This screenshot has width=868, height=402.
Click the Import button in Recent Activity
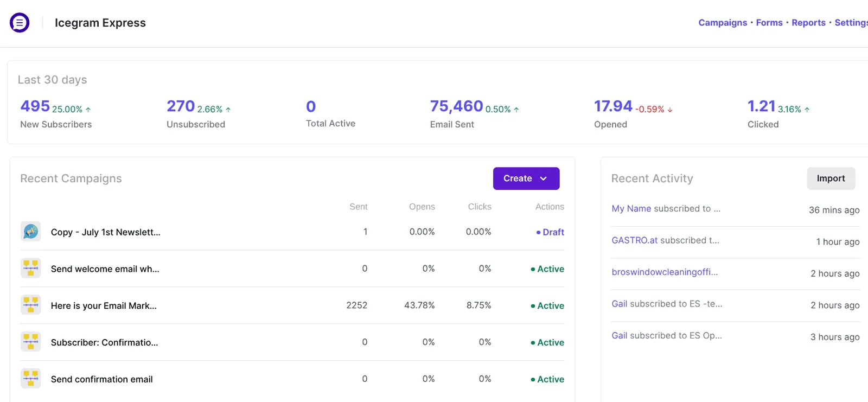click(831, 178)
